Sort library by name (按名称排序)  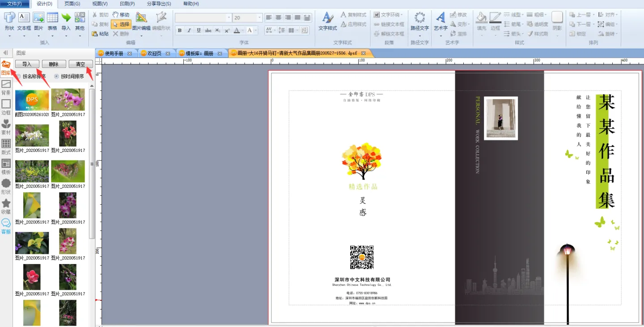pyautogui.click(x=31, y=76)
